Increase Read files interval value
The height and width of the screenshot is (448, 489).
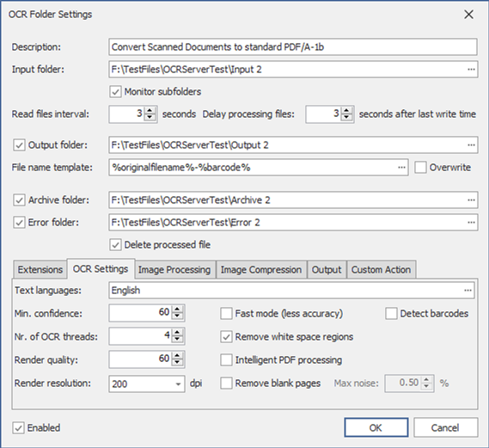pos(150,111)
